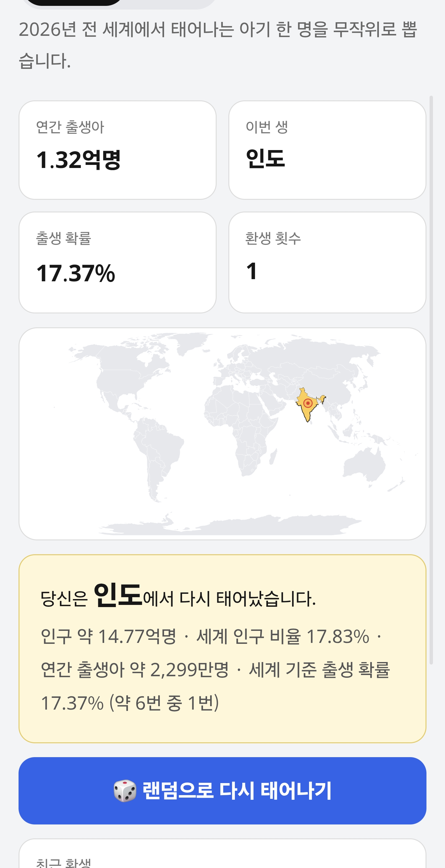
Task: Tap the 출생 확률 17.37% card
Action: coord(117,262)
